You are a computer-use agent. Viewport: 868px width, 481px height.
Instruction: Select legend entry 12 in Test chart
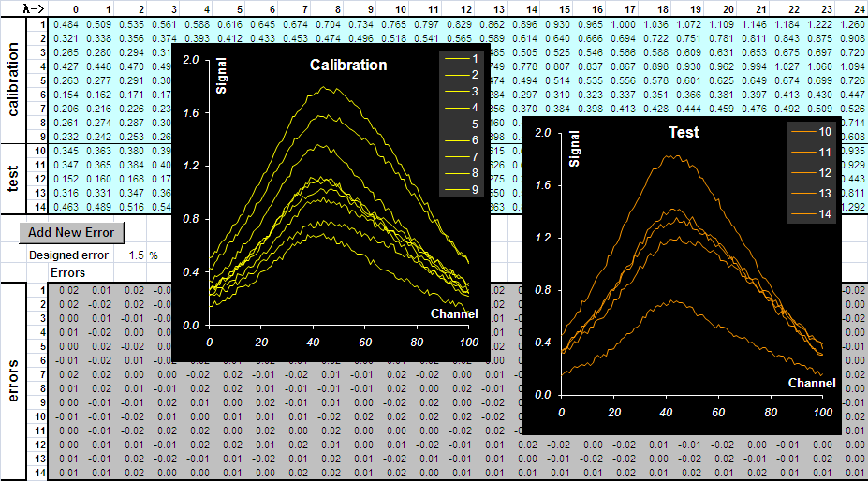(811, 173)
